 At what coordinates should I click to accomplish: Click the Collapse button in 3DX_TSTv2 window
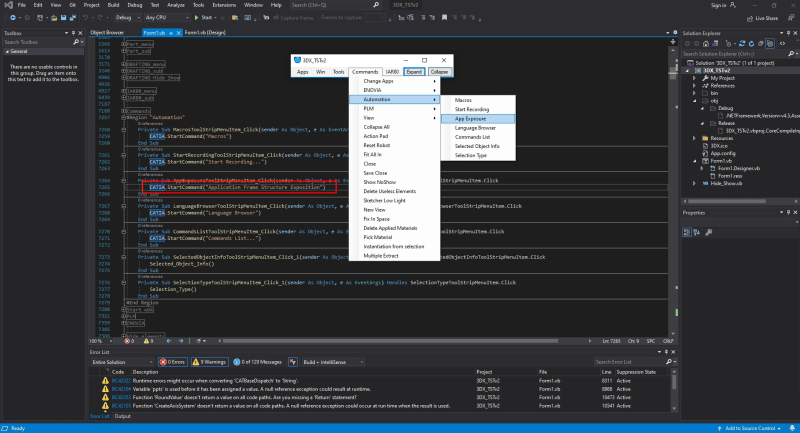click(439, 72)
